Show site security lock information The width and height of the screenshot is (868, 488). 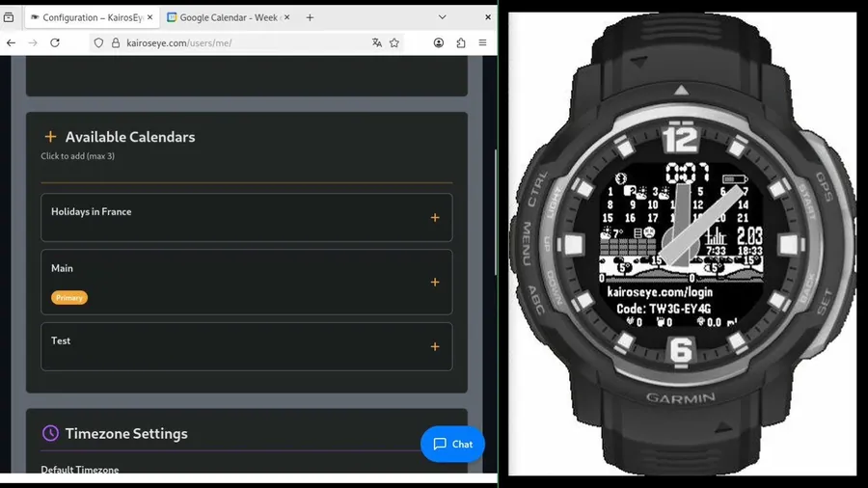pyautogui.click(x=116, y=42)
